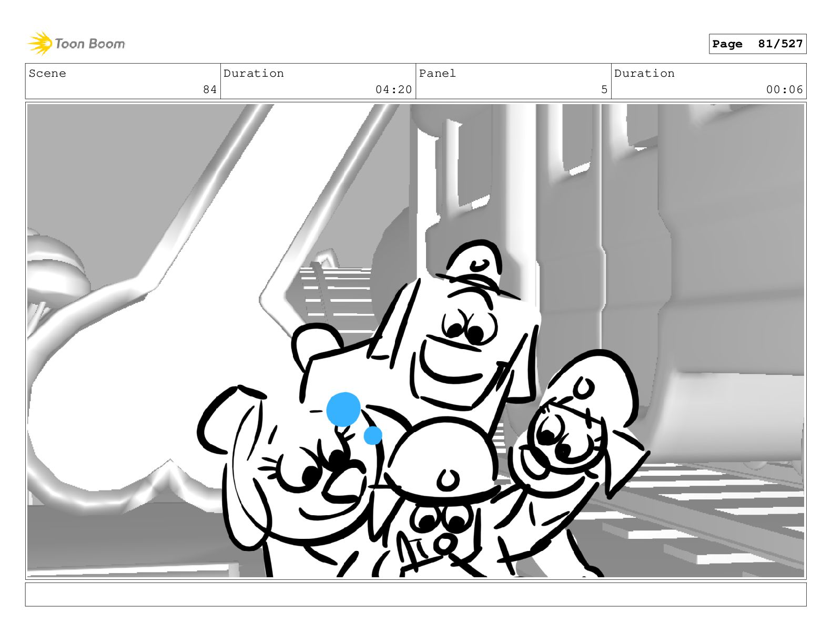Click the Toon Boom logo
This screenshot has width=832, height=644.
76,44
